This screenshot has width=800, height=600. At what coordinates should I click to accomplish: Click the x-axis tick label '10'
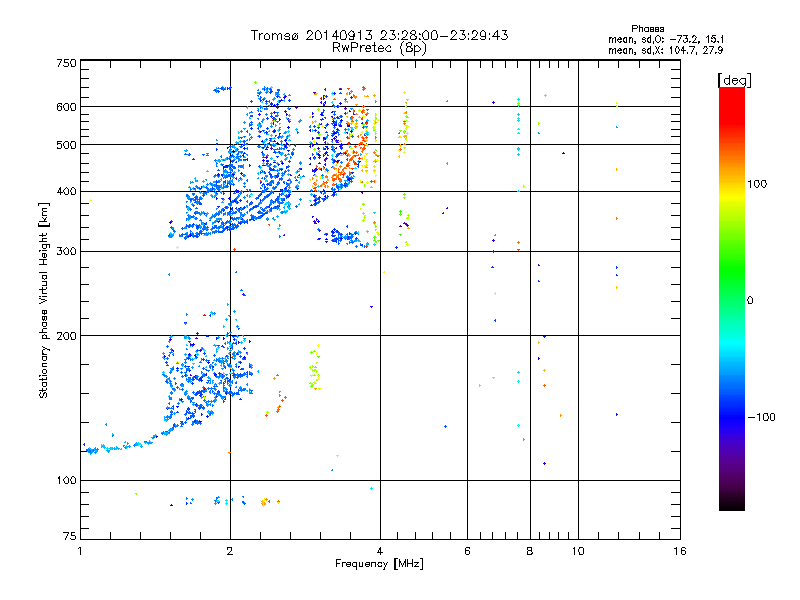(578, 551)
